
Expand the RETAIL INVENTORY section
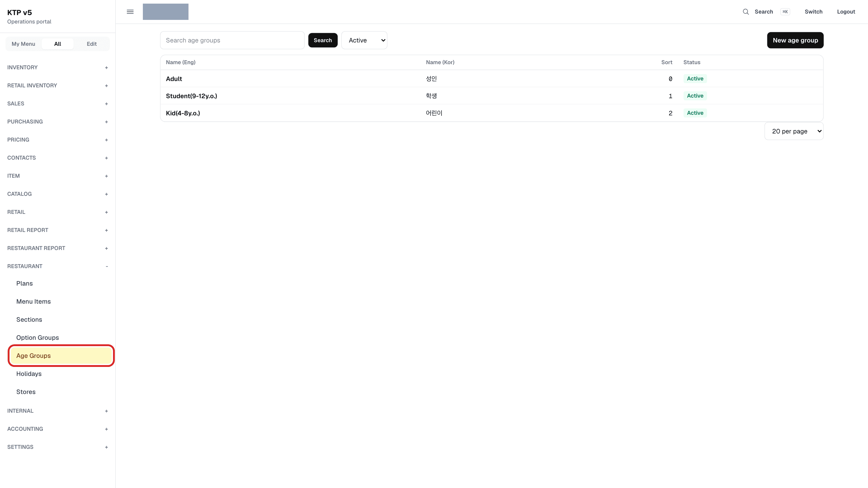click(x=58, y=86)
